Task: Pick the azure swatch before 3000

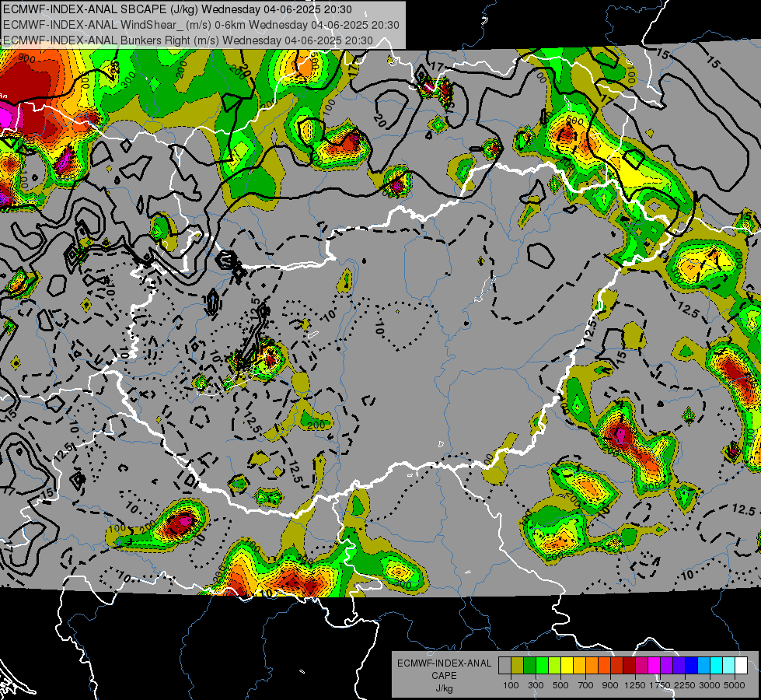Action: [703, 665]
